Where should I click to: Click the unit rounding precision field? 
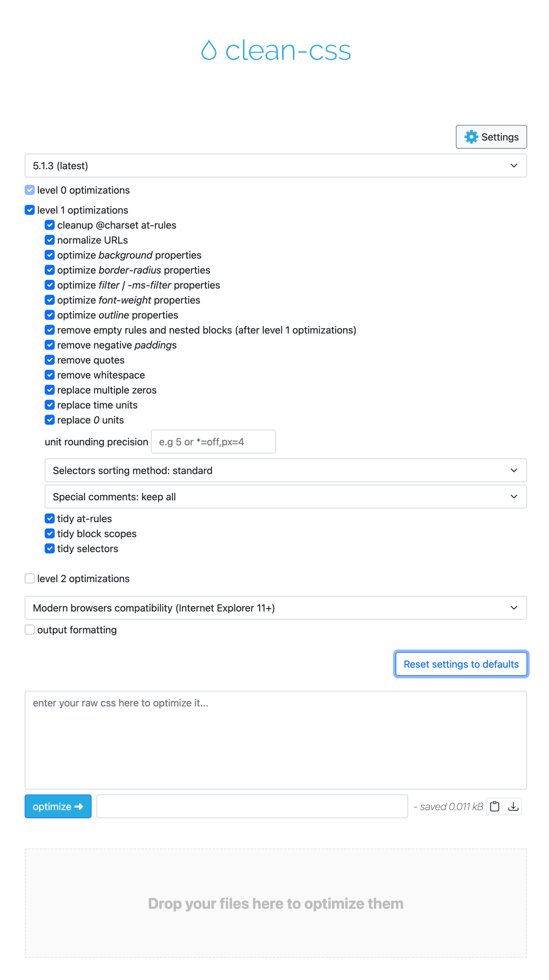pyautogui.click(x=213, y=442)
